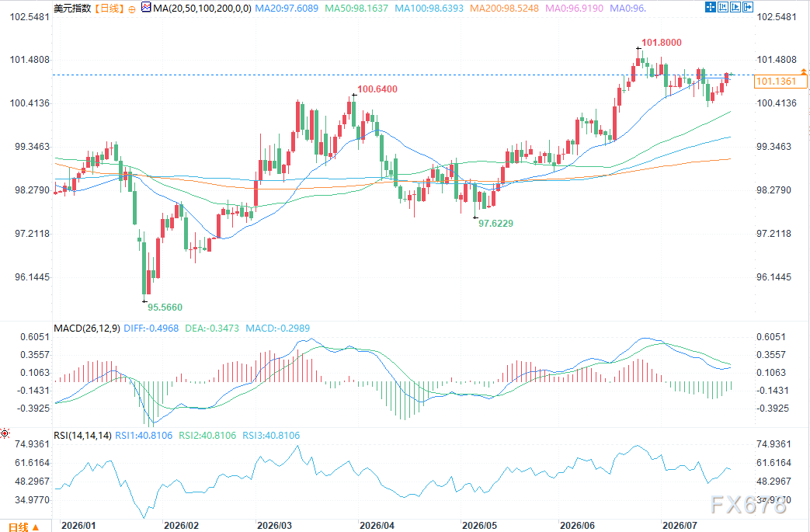
Task: Click the orange alert arrow above 101.1361
Action: pos(803,71)
